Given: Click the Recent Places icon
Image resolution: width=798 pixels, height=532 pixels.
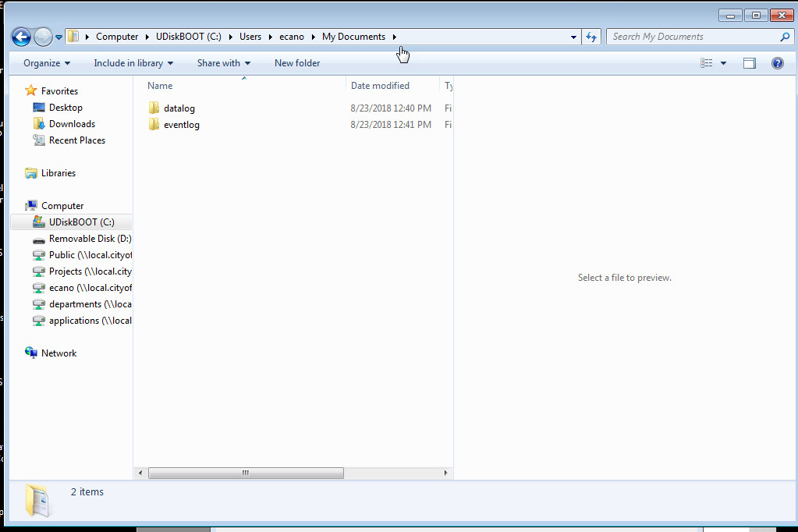Looking at the screenshot, I should [x=39, y=140].
